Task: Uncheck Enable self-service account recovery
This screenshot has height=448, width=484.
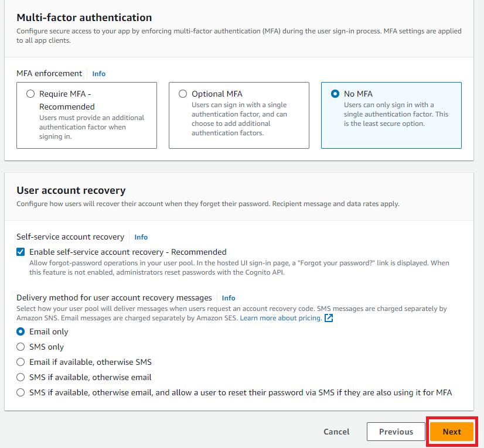Action: (x=21, y=252)
